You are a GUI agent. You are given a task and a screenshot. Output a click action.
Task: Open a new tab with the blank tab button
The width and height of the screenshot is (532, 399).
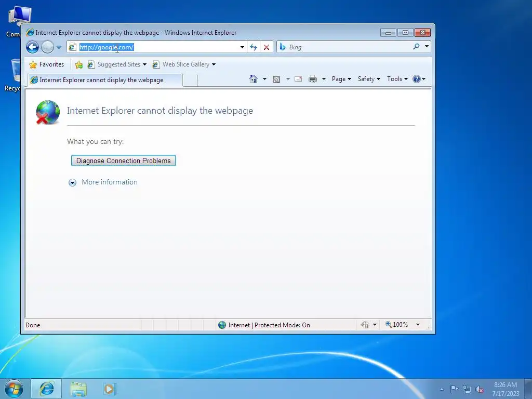[x=190, y=81]
